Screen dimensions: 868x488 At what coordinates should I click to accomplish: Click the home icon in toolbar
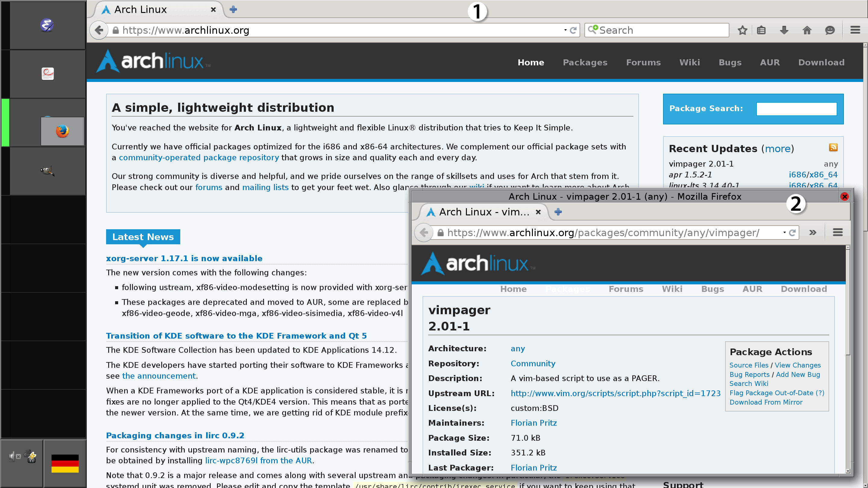tap(807, 30)
